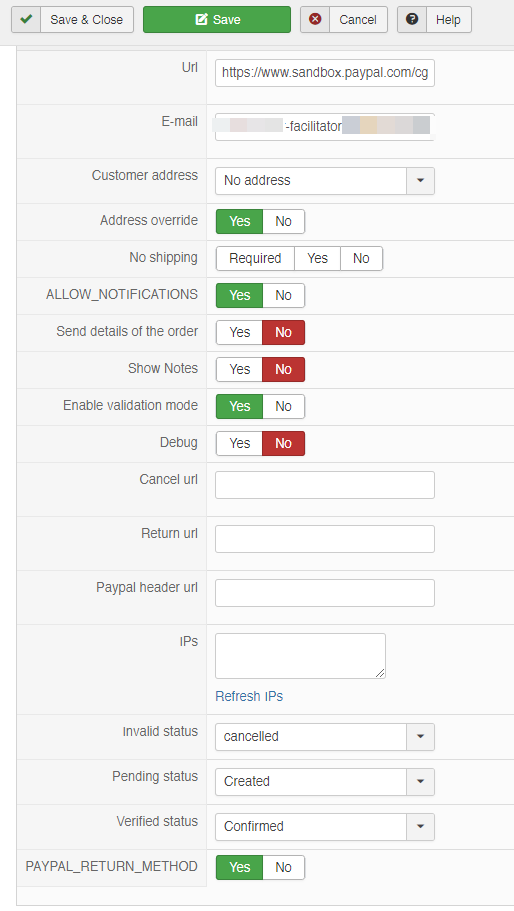Click the green Save button

[217, 19]
